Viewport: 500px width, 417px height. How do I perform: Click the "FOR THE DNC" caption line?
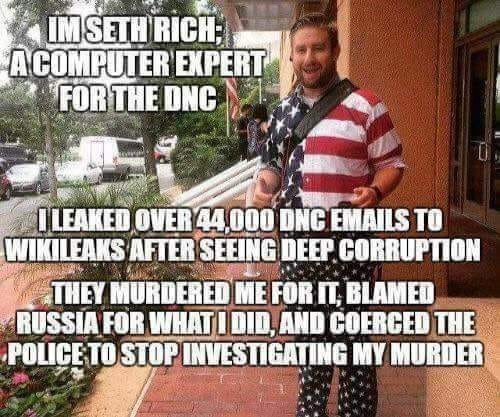pyautogui.click(x=138, y=97)
